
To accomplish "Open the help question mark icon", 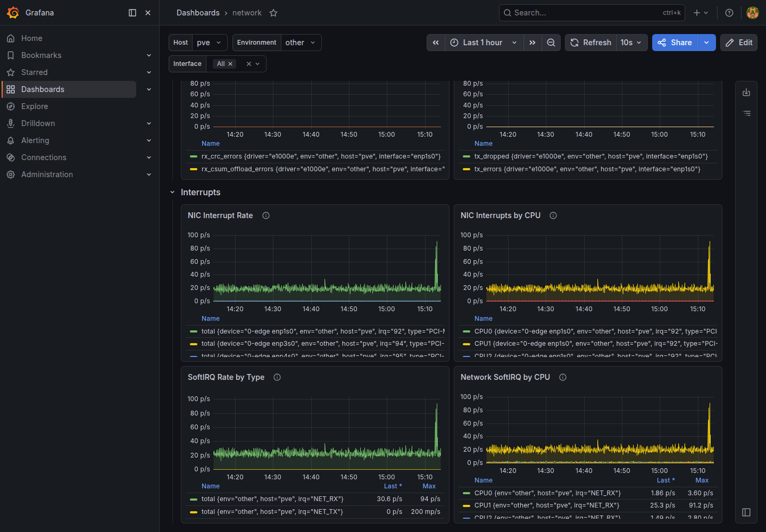I will pyautogui.click(x=729, y=13).
